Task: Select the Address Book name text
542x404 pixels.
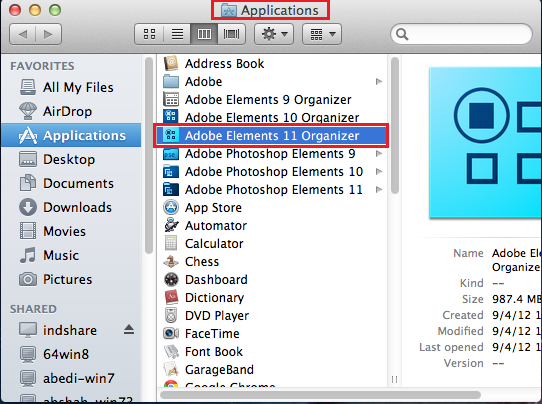Action: 224,64
